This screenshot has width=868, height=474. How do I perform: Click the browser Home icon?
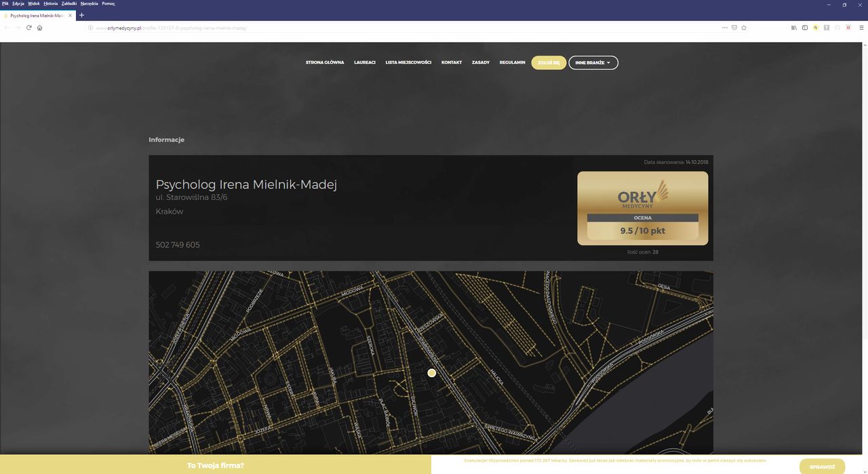39,28
